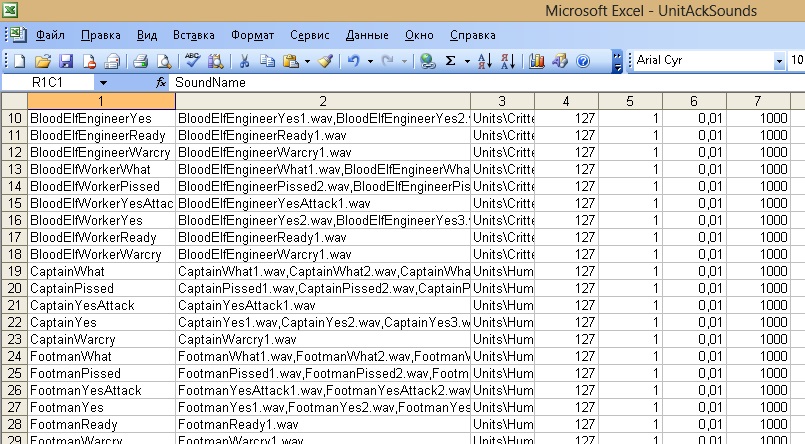This screenshot has height=444, width=805.
Task: Expand toolbar options overflow chevron
Action: pyautogui.click(x=617, y=61)
